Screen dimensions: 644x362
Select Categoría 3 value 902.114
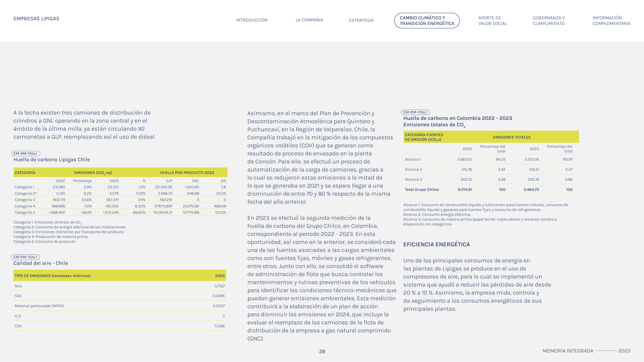pyautogui.click(x=59, y=200)
